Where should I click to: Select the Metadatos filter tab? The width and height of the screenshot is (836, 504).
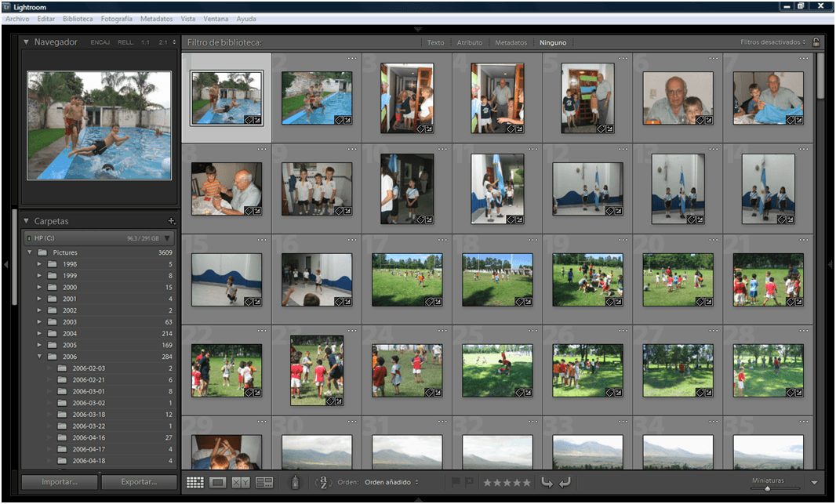coord(511,42)
